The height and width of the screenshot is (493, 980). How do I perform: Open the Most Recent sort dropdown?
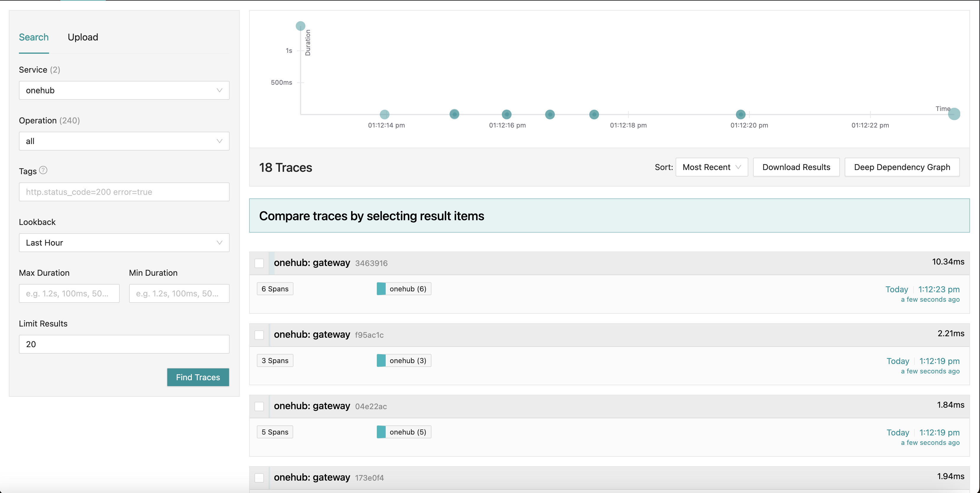tap(711, 167)
